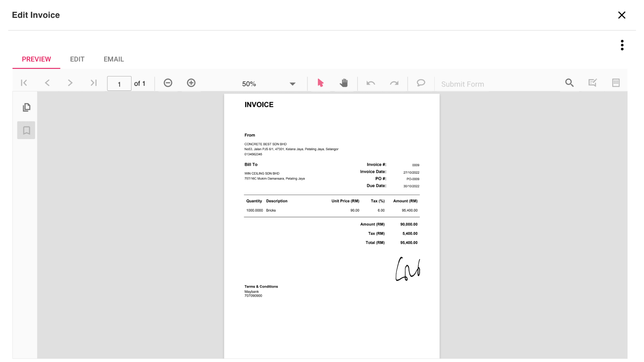The height and width of the screenshot is (362, 644).
Task: Open the bookmarks panel
Action: 26,130
